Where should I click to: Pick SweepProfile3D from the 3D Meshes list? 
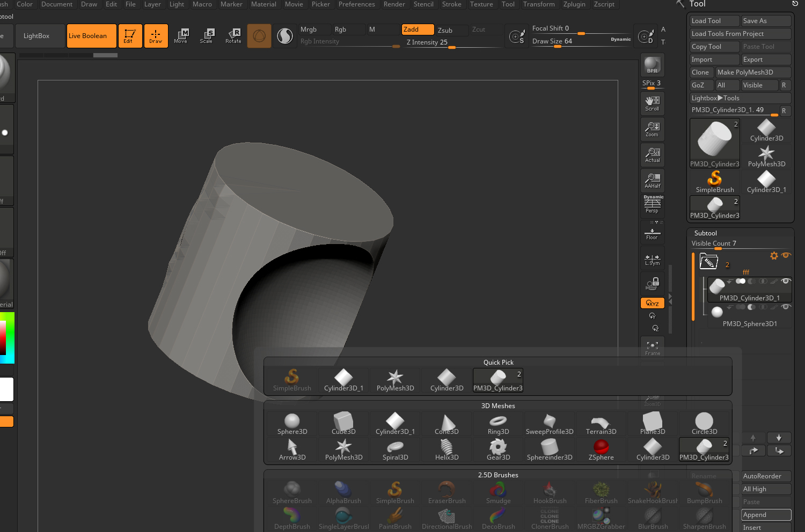coord(550,424)
